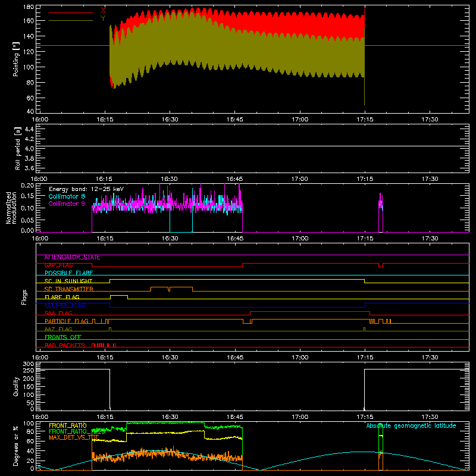Click the Pointing axis title
476x476 pixels.
[16, 59]
